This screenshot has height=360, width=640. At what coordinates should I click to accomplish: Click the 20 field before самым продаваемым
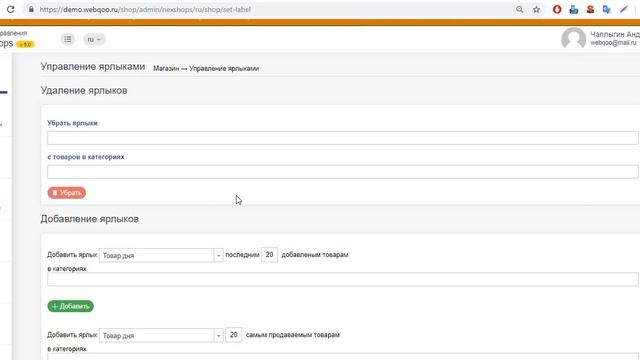pyautogui.click(x=233, y=335)
